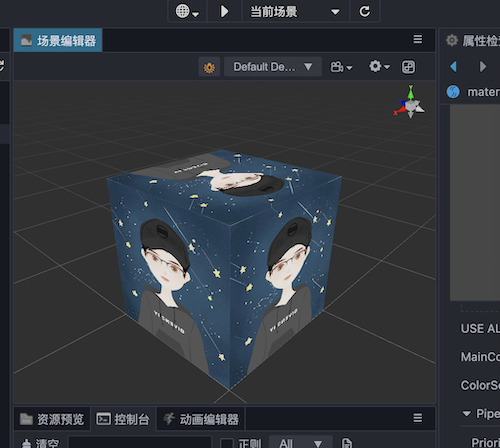Click the refresh preview icon
Image resolution: width=500 pixels, height=448 pixels.
tap(364, 12)
